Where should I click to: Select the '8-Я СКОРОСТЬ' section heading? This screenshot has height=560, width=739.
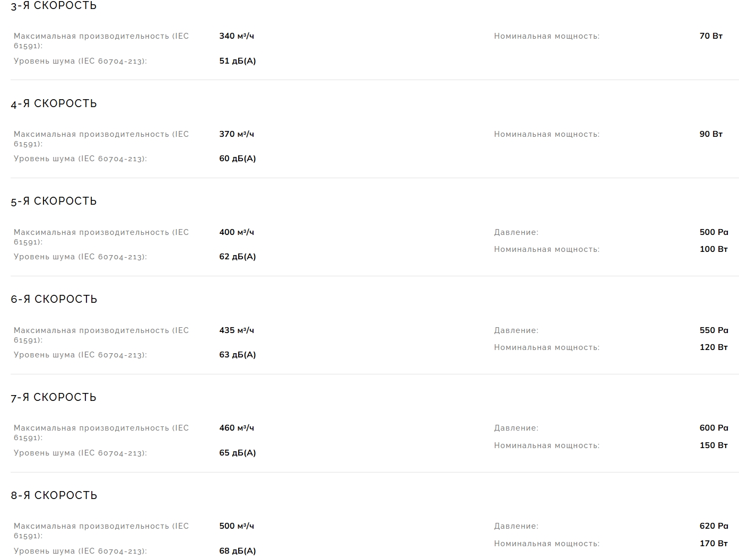pyautogui.click(x=54, y=496)
